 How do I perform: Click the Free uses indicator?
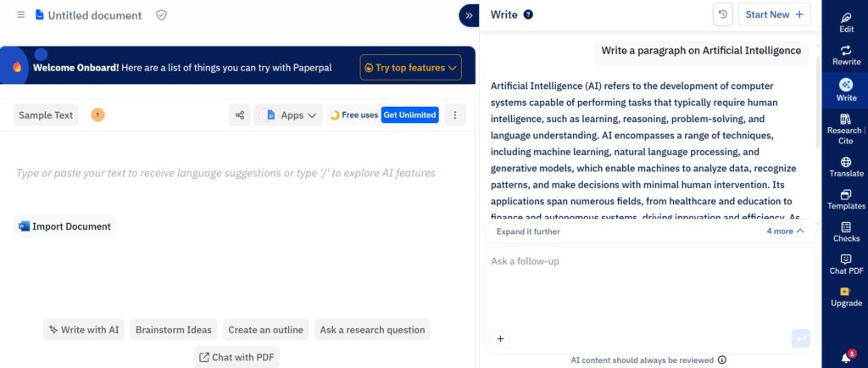353,115
